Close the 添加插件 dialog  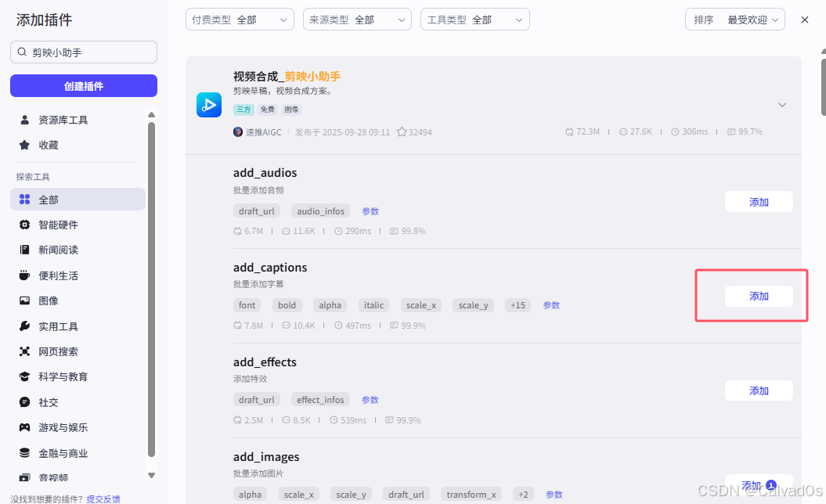[x=804, y=20]
